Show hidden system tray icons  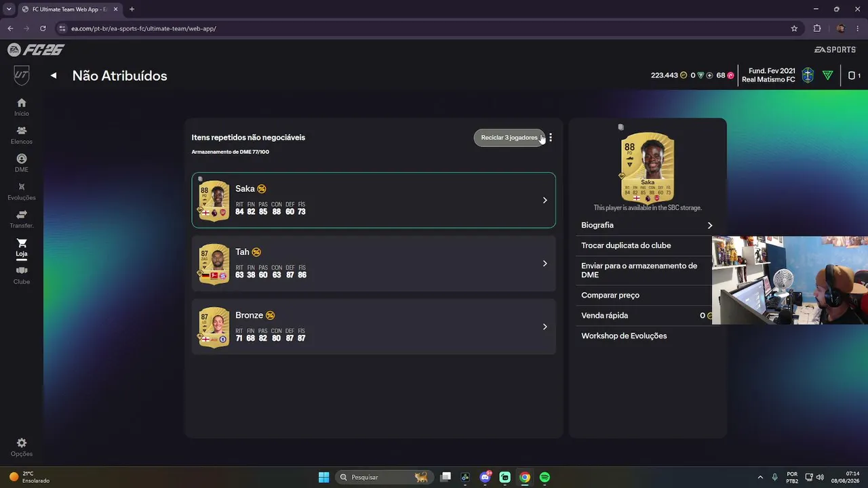tap(759, 477)
